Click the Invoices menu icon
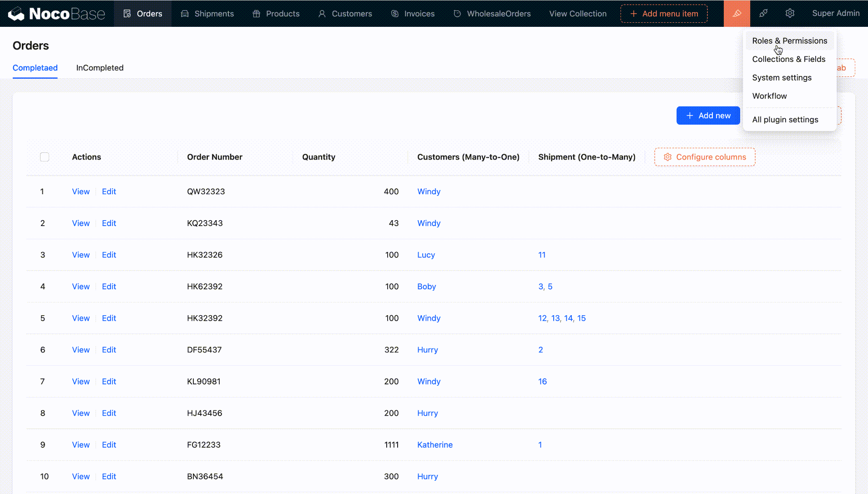The height and width of the screenshot is (494, 868). [395, 14]
